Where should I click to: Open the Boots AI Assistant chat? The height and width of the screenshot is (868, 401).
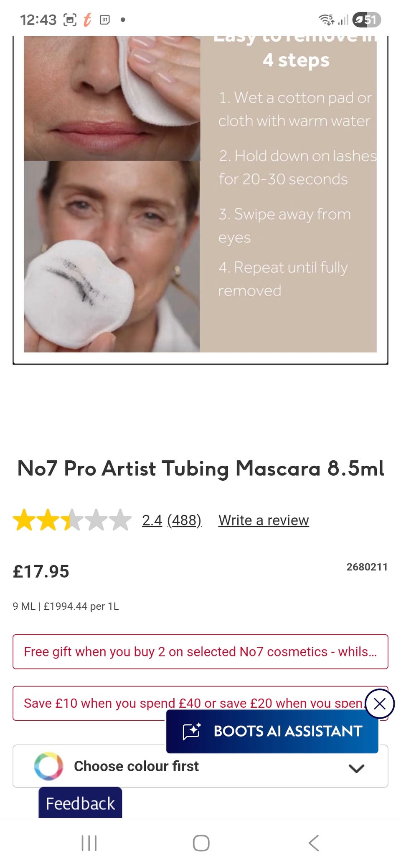[x=272, y=731]
